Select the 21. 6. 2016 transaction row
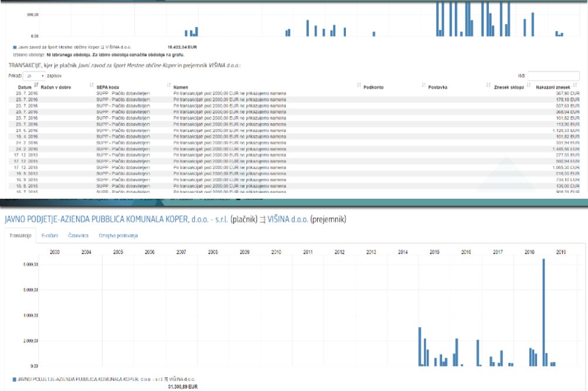The height and width of the screenshot is (391, 588). [x=294, y=131]
